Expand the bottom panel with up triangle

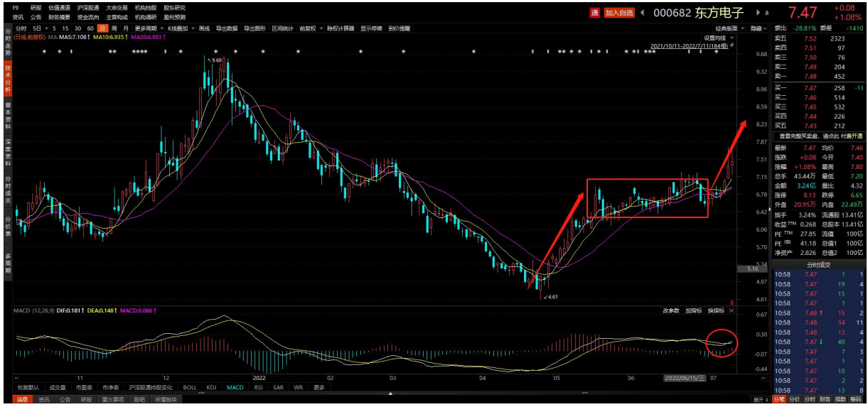pos(389,393)
